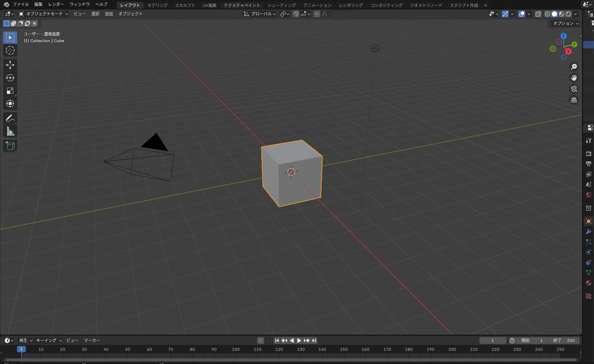
Task: Select the Transform tool
Action: [x=10, y=103]
